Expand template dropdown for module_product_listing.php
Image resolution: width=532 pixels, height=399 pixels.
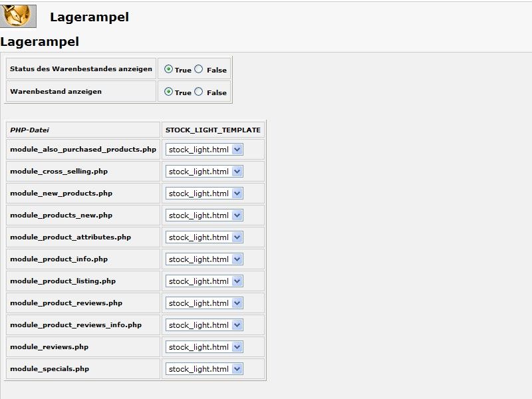pos(204,281)
